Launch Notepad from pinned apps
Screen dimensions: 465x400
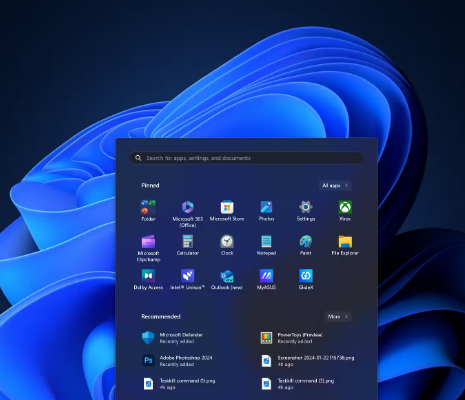[x=266, y=241]
